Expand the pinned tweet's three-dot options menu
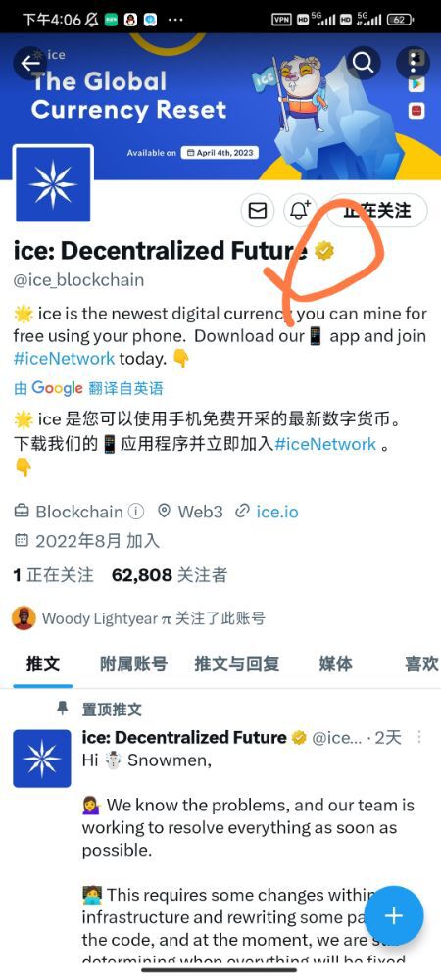 (419, 737)
